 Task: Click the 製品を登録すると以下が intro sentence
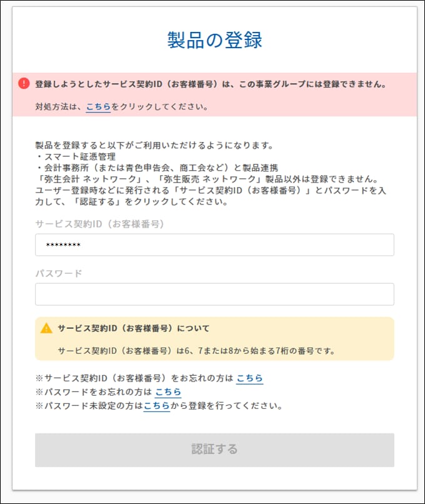154,146
